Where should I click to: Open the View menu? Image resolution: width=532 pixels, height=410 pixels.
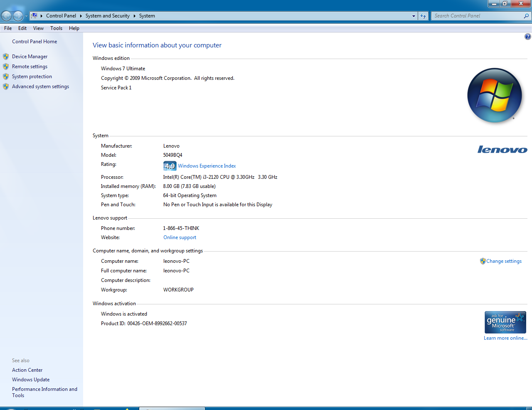[x=38, y=28]
